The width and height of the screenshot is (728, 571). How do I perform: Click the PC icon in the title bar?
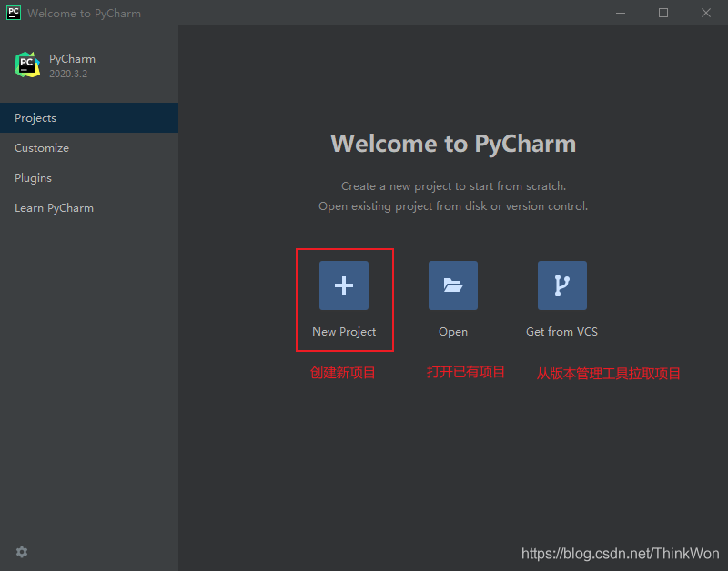point(13,13)
